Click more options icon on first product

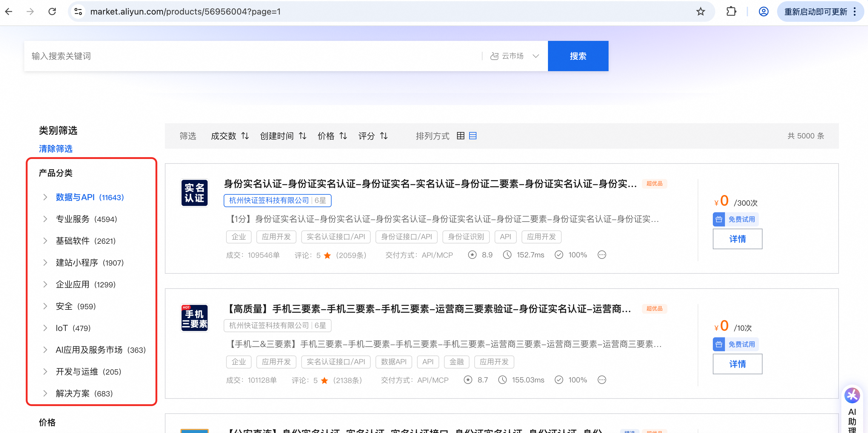[x=602, y=255]
